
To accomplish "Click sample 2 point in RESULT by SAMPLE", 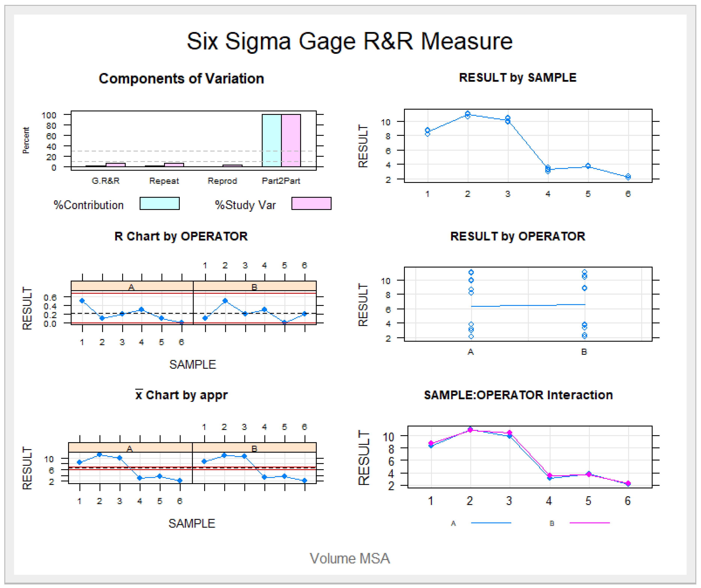I will pyautogui.click(x=468, y=115).
